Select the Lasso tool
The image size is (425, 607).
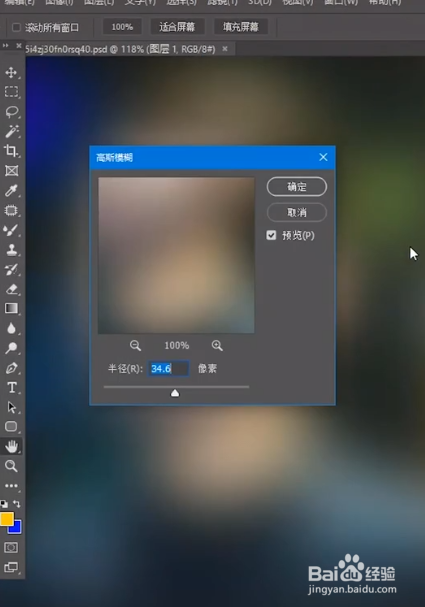[11, 111]
